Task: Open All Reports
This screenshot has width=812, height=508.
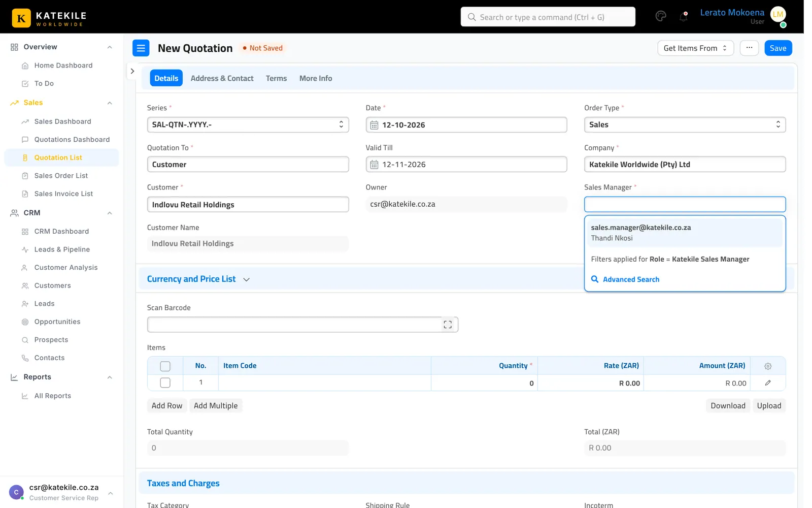Action: click(52, 396)
